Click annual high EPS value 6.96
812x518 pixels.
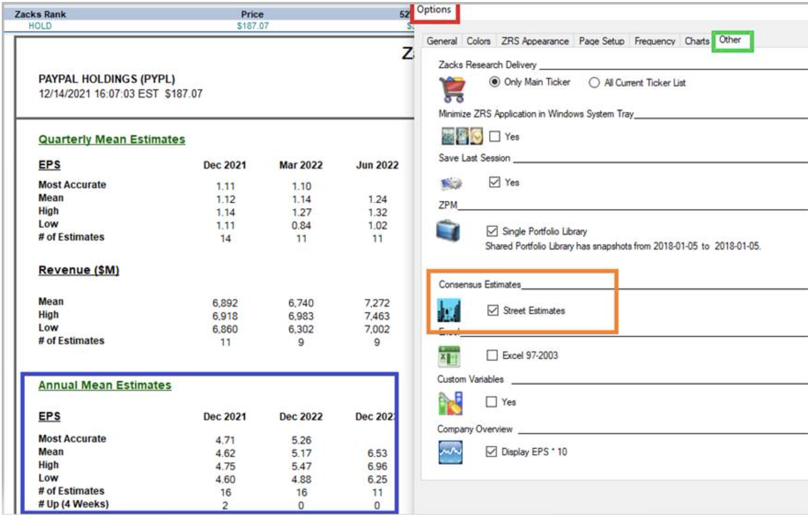click(377, 467)
